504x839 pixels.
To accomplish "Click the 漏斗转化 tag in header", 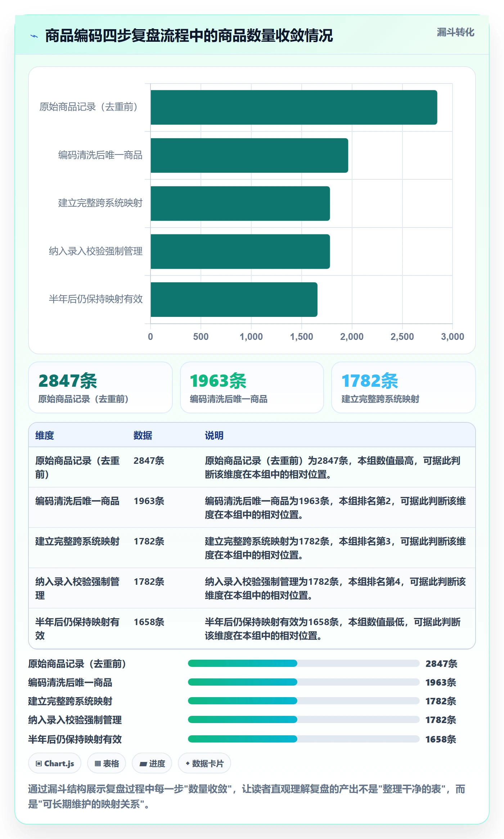I will (x=455, y=32).
